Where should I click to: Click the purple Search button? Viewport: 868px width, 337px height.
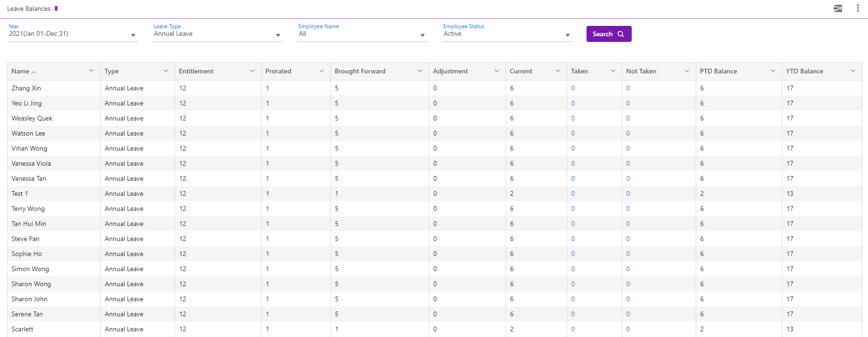[x=609, y=34]
